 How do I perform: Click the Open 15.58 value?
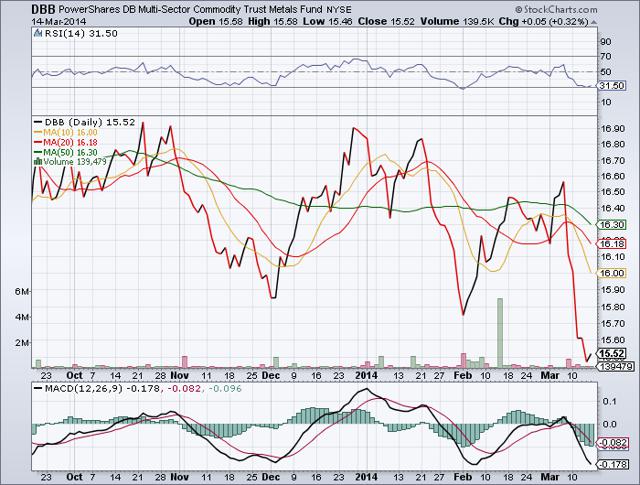(216, 22)
